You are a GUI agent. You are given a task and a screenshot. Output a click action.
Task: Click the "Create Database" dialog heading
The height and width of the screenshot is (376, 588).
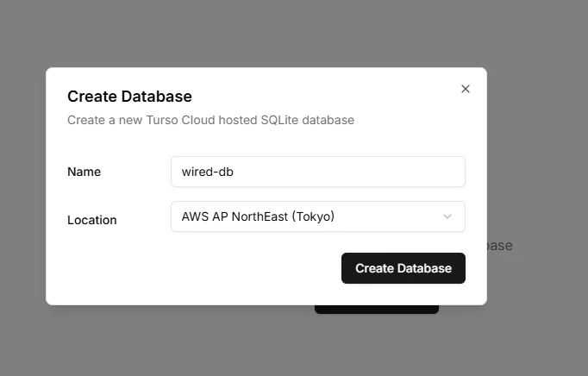pyautogui.click(x=129, y=96)
